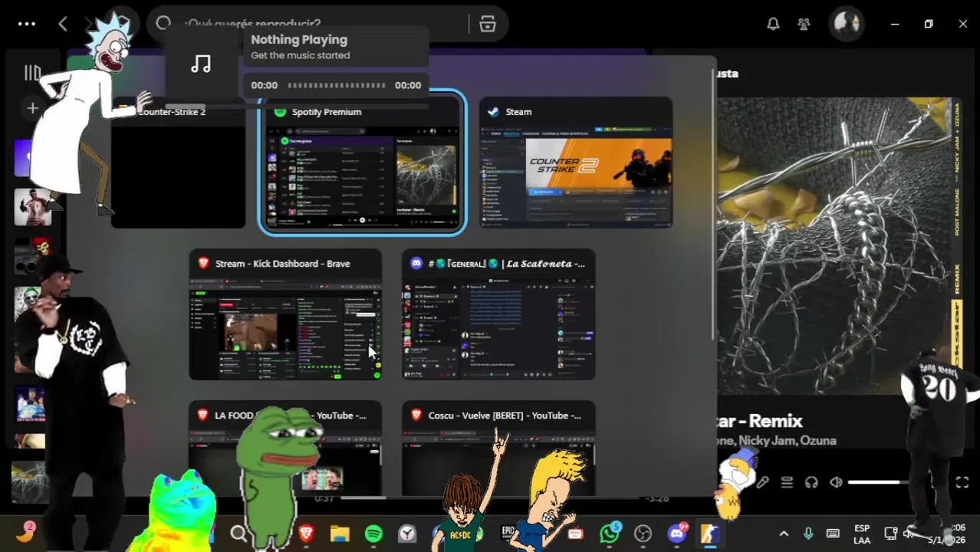Expand the hidden system tray icons
This screenshot has width=980, height=552.
coord(784,534)
